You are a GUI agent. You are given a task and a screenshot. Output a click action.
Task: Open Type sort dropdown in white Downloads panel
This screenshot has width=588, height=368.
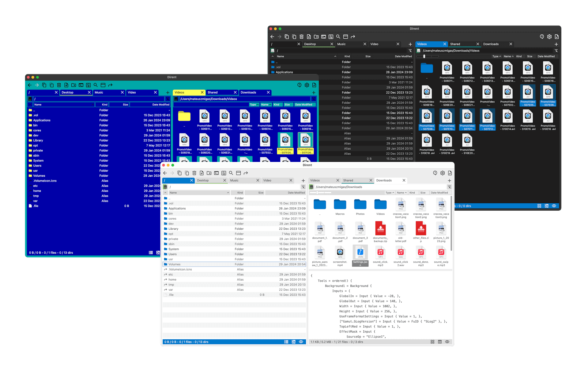pyautogui.click(x=390, y=193)
